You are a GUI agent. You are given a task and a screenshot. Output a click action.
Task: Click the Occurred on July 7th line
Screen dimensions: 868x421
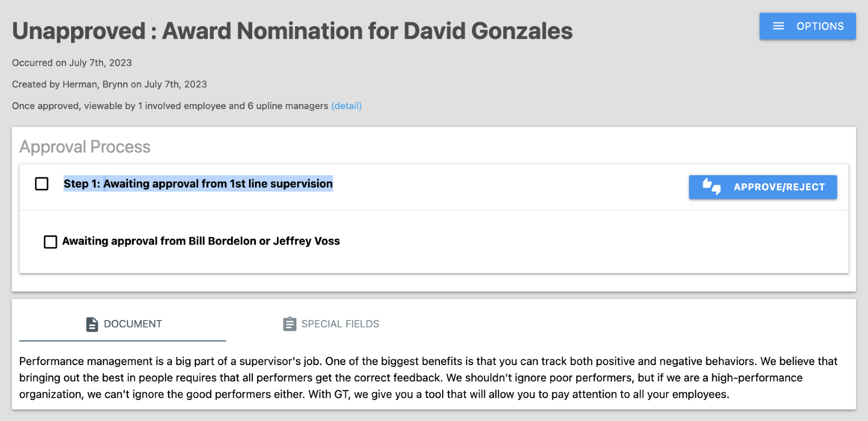[x=72, y=63]
